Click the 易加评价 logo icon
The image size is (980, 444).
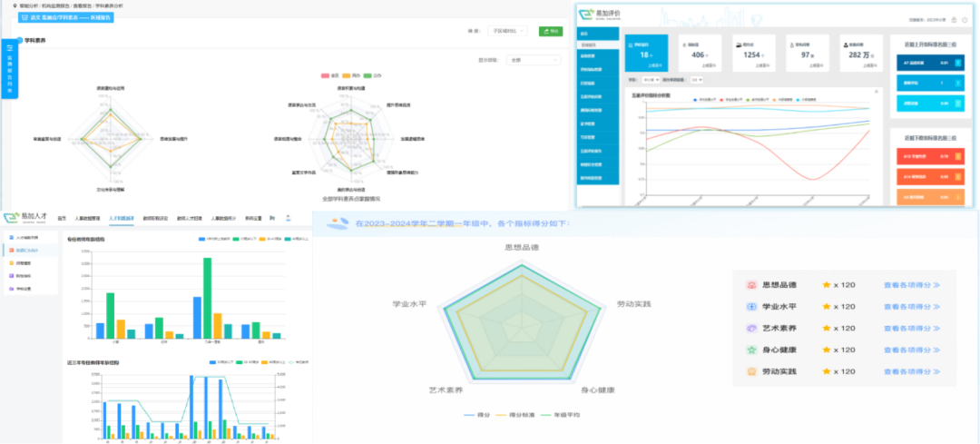pos(585,14)
